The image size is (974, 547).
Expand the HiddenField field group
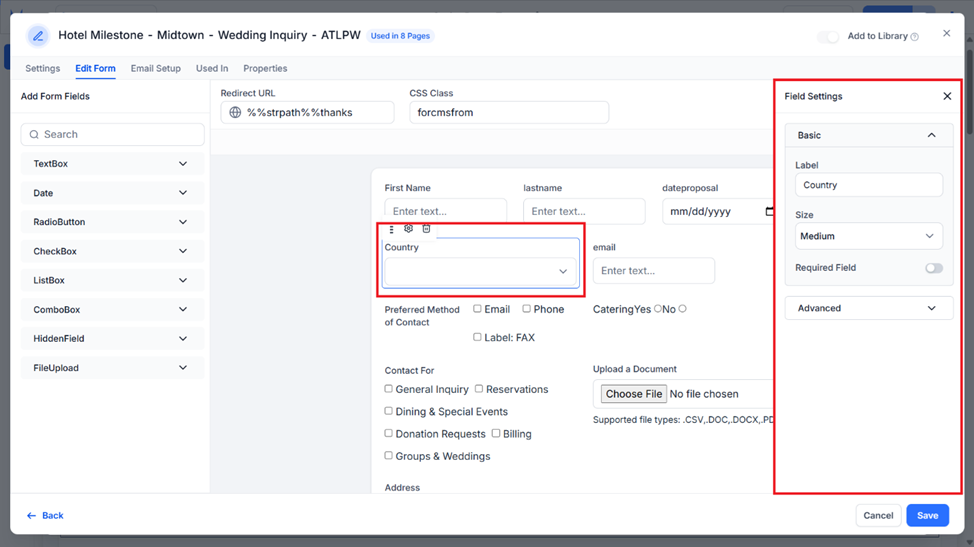(x=112, y=338)
